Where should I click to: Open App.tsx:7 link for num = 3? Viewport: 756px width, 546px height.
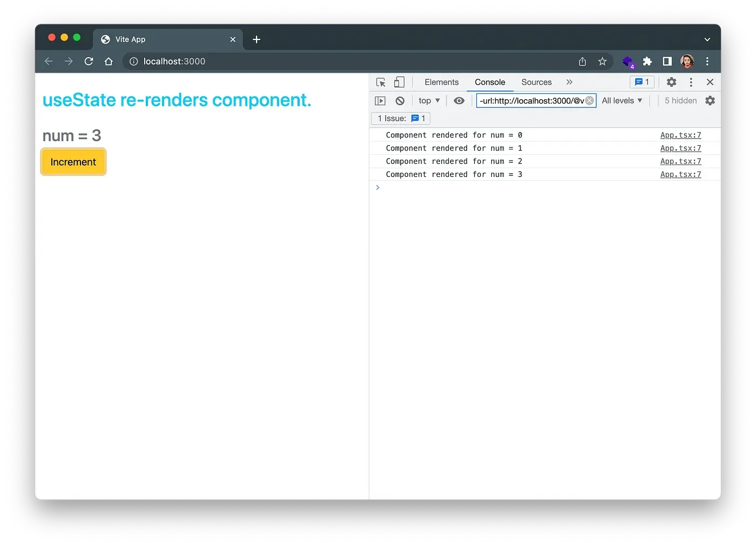(680, 174)
